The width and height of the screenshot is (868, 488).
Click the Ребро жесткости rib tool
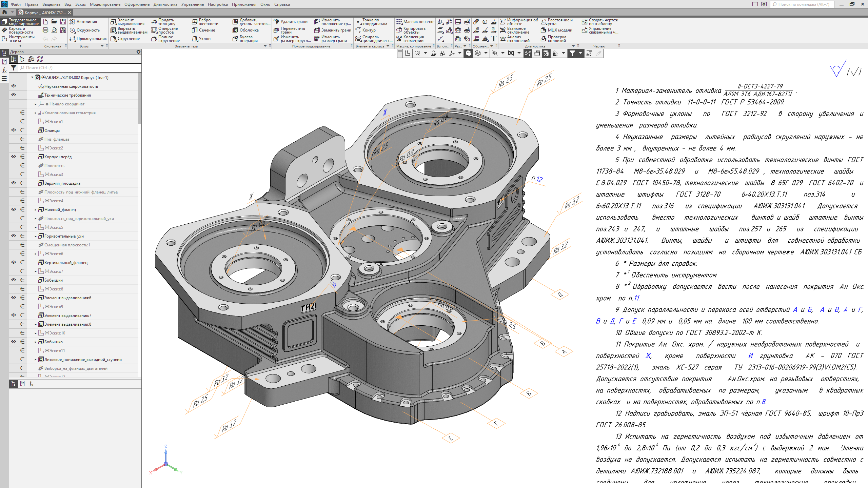pos(205,22)
